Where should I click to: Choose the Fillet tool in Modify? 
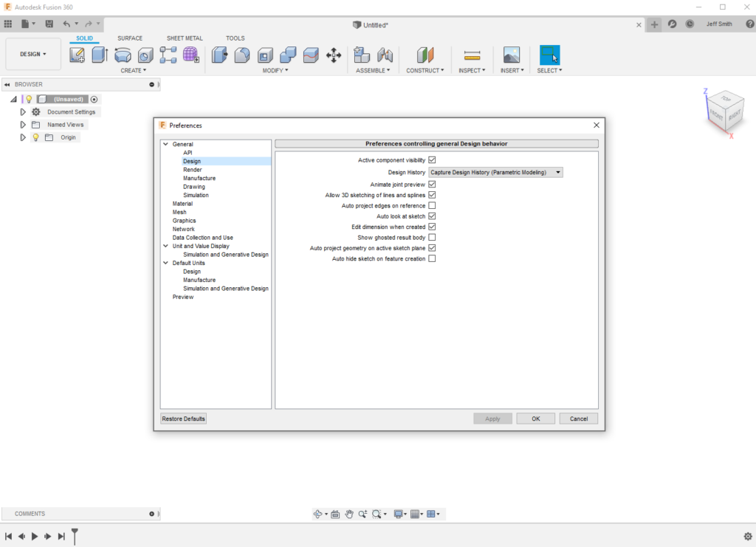tap(241, 55)
